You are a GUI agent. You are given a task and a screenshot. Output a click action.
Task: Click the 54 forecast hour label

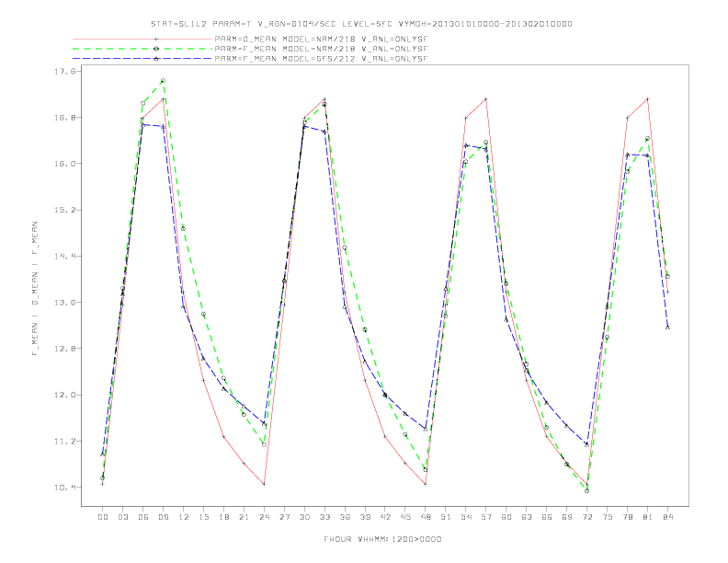tap(466, 517)
